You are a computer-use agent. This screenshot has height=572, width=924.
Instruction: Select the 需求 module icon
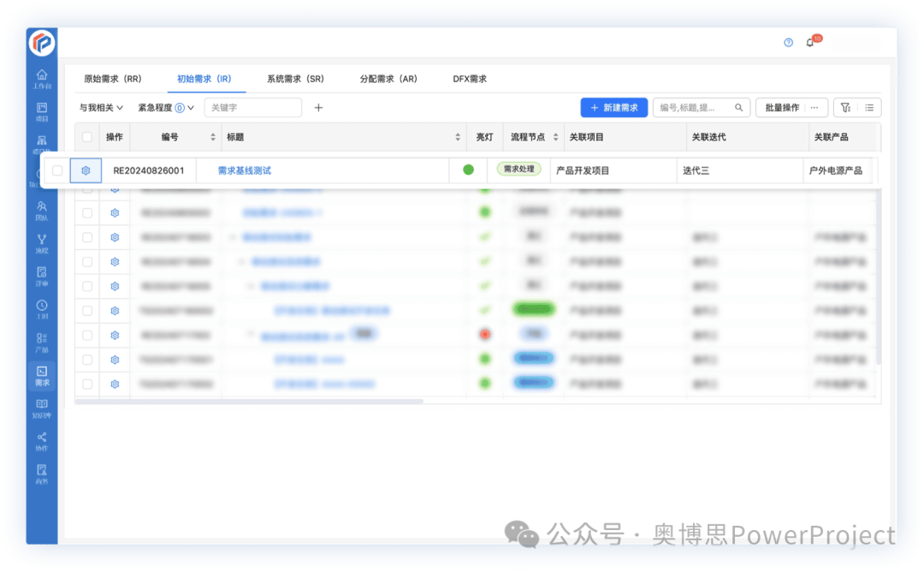(41, 377)
